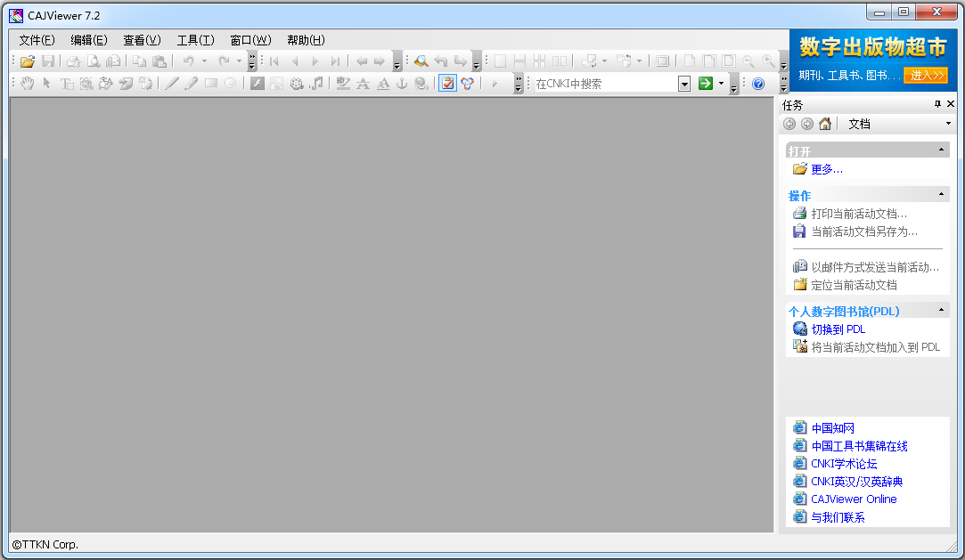Click the Save toolbar icon
Screen dimensions: 965x560
(x=48, y=61)
